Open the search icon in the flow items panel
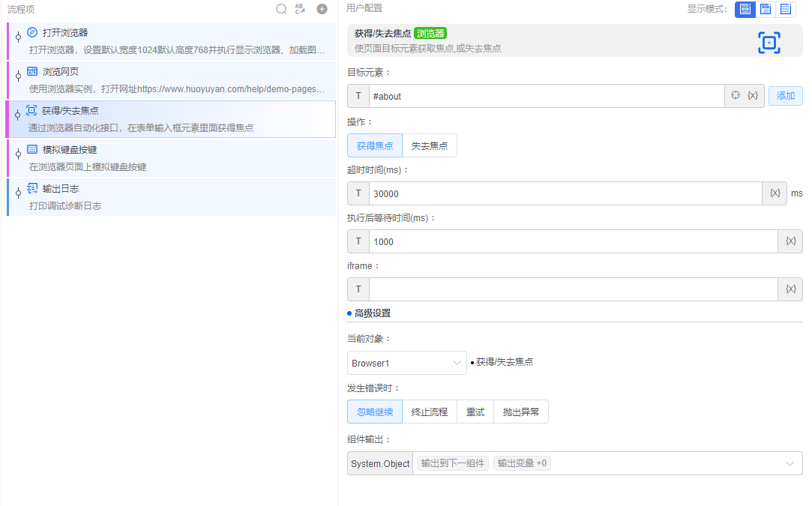Viewport: 812px width, 506px height. (x=281, y=9)
